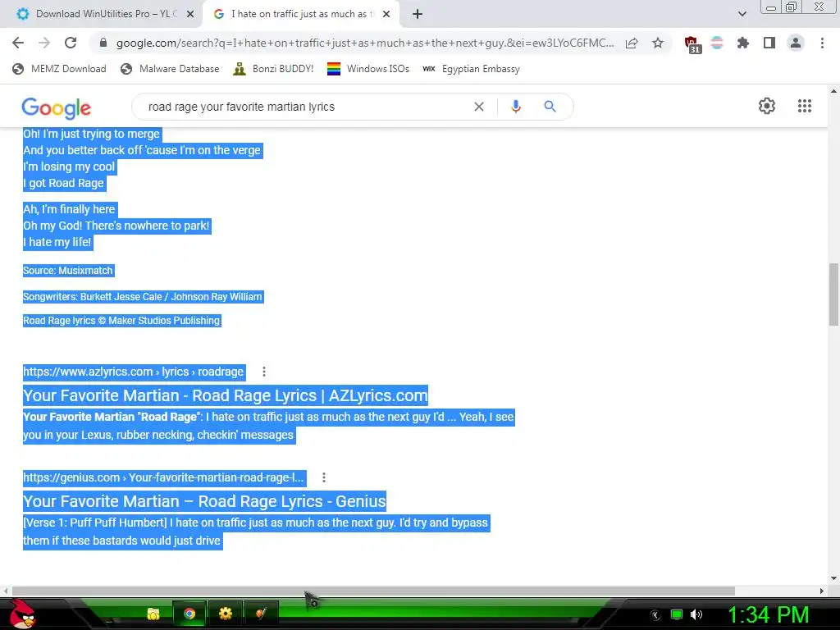Close the 'I hate on traffic' tab
Viewport: 840px width, 630px height.
pos(386,14)
